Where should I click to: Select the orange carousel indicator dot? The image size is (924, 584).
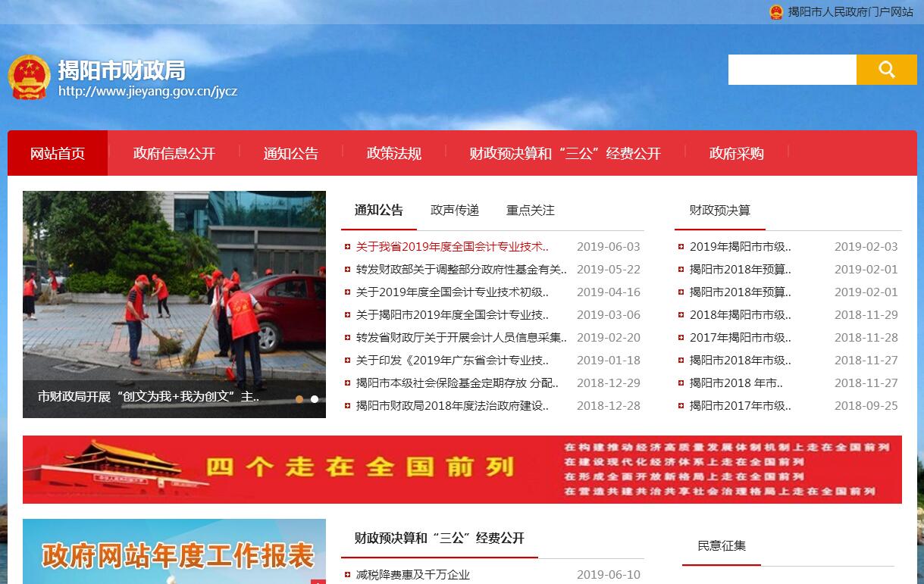299,399
